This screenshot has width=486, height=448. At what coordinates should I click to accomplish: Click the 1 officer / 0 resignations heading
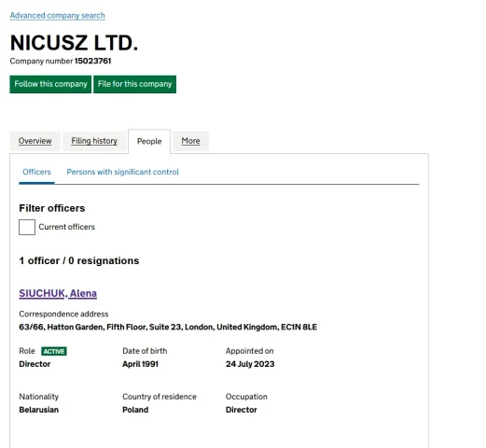pos(79,260)
